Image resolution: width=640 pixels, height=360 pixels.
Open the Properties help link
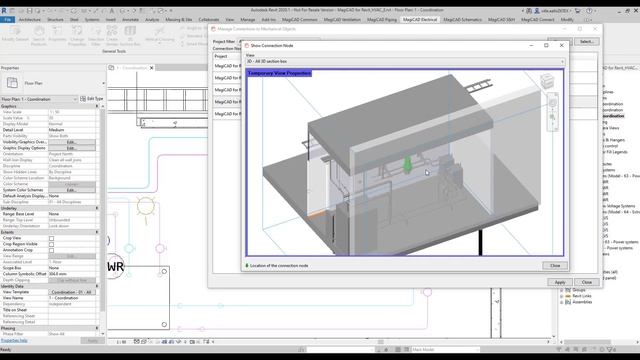click(14, 340)
